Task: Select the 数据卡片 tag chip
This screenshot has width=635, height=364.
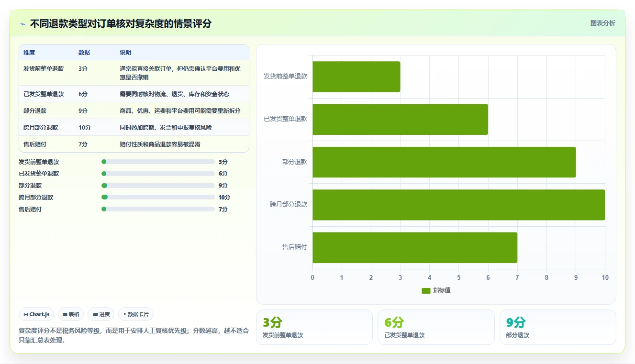Action: [136, 314]
